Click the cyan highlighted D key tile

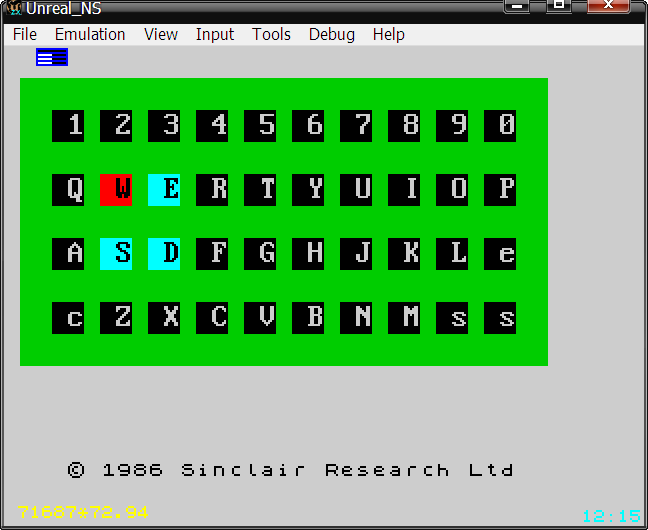[164, 254]
